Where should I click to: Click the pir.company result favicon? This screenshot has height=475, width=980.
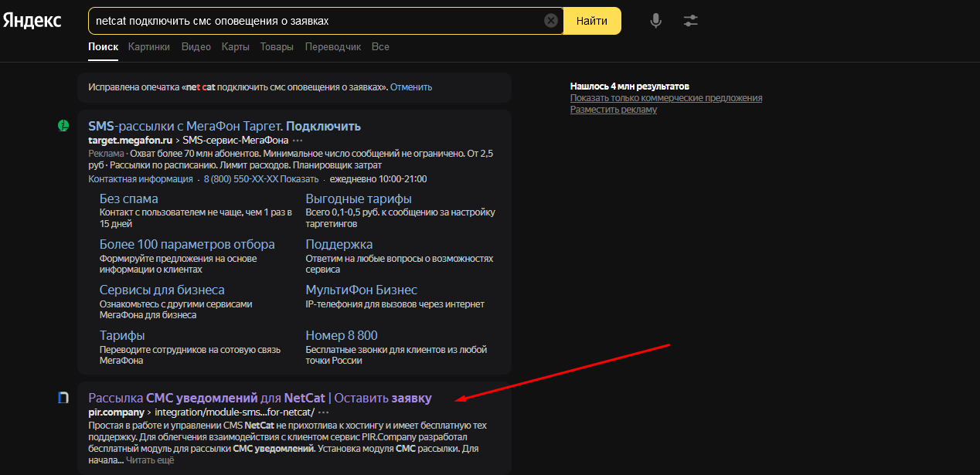[64, 398]
